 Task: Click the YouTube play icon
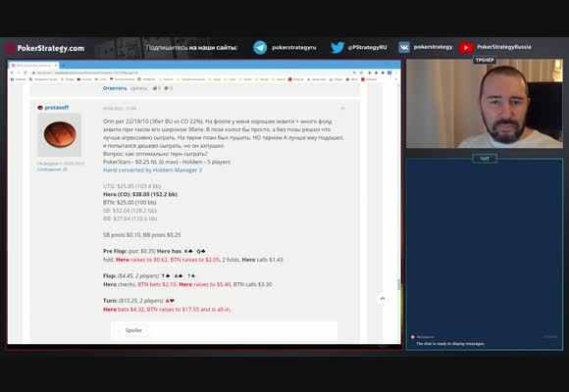click(466, 47)
